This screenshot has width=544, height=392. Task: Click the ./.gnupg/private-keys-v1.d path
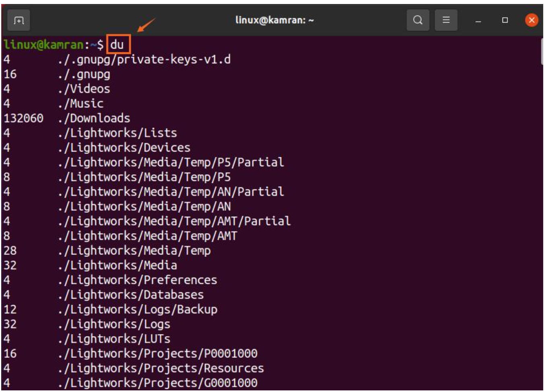tap(144, 60)
